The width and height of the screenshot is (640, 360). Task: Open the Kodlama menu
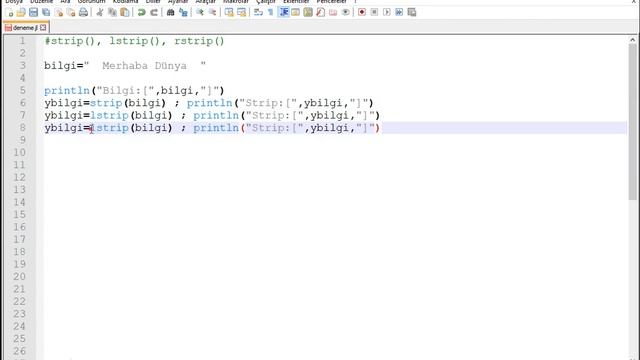click(125, 2)
